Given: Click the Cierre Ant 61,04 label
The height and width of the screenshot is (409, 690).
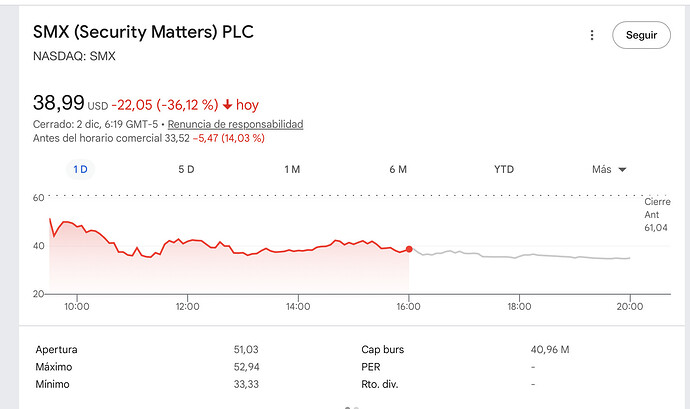Looking at the screenshot, I should 657,215.
